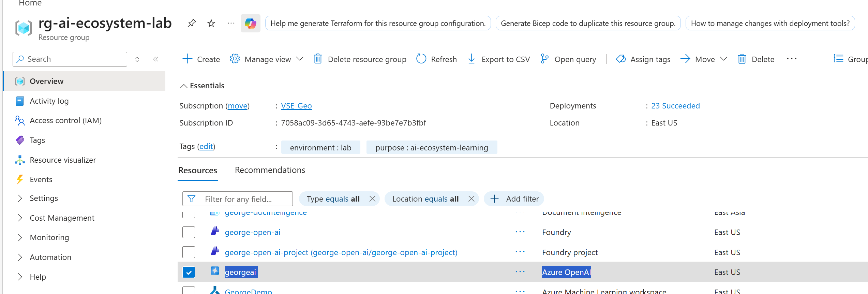
Task: Select the george-open-ai checkbox
Action: coord(189,232)
